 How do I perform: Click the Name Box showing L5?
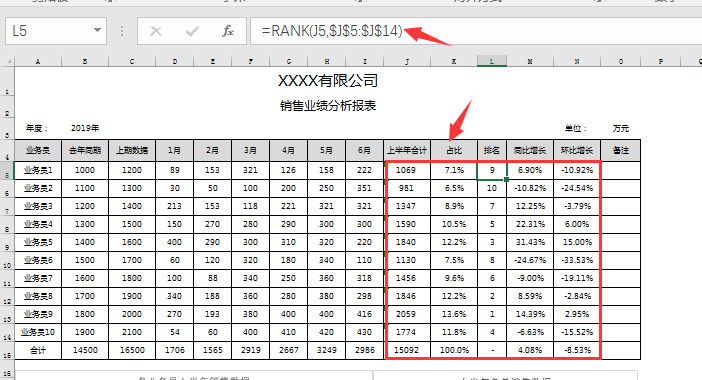(x=56, y=31)
